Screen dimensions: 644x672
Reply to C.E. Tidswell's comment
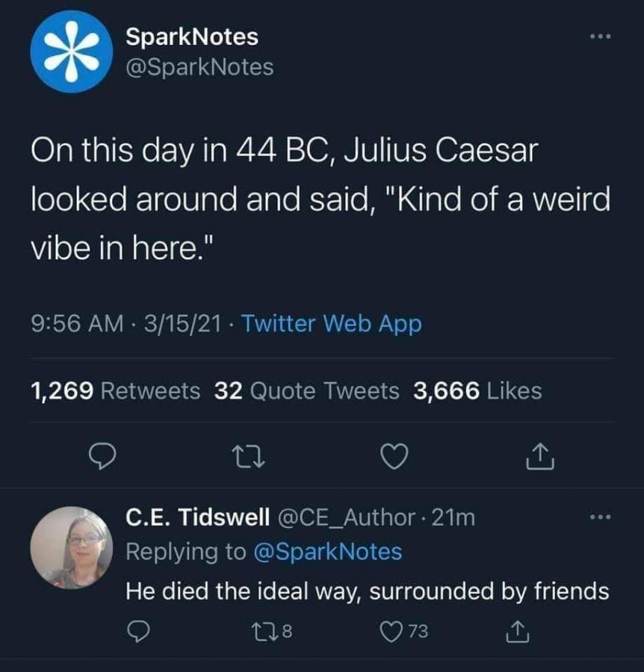[x=139, y=631]
